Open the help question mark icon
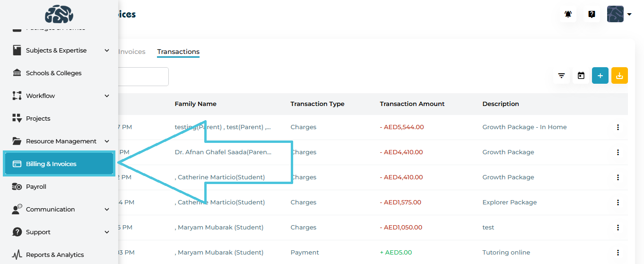 592,14
